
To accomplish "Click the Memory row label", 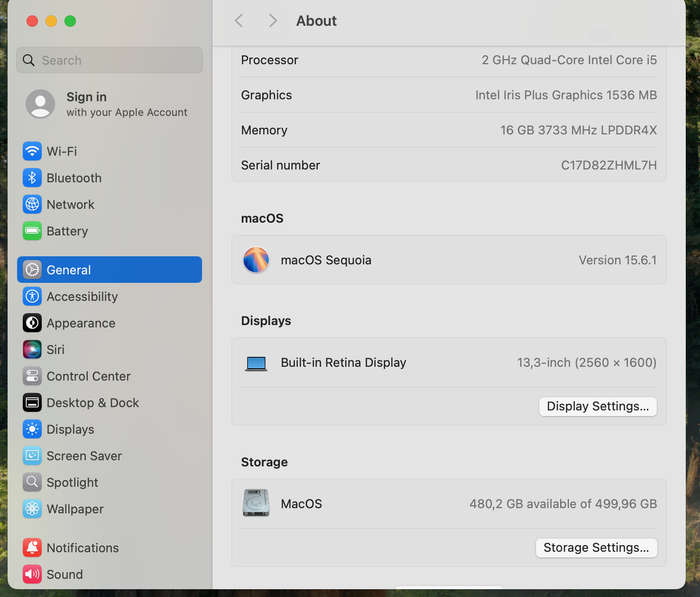I will pos(264,130).
